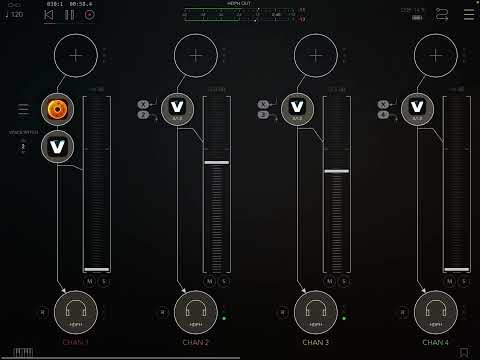Select the HDPH output node of CHAN 4
The height and width of the screenshot is (360, 480).
[436, 312]
